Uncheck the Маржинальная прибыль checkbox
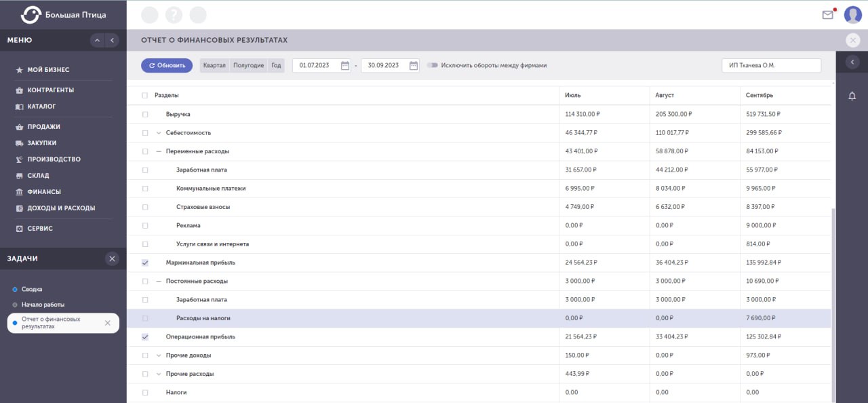Viewport: 868px width, 403px height. coord(144,263)
